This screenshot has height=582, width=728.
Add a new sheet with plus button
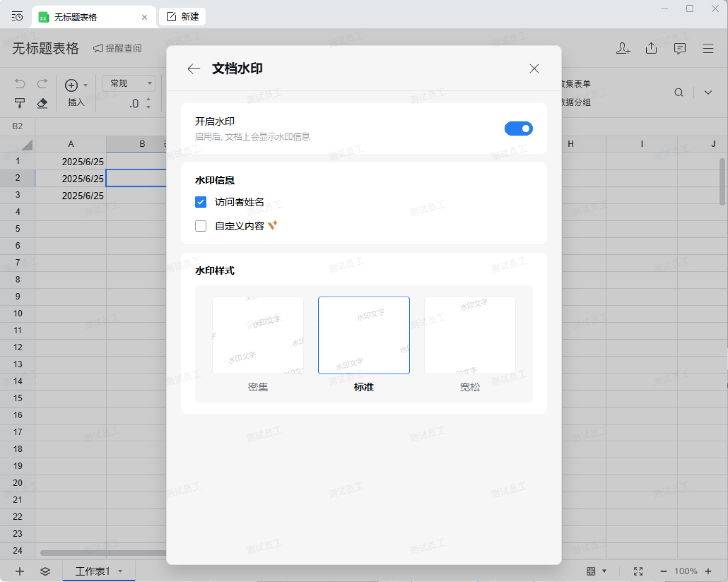point(19,571)
